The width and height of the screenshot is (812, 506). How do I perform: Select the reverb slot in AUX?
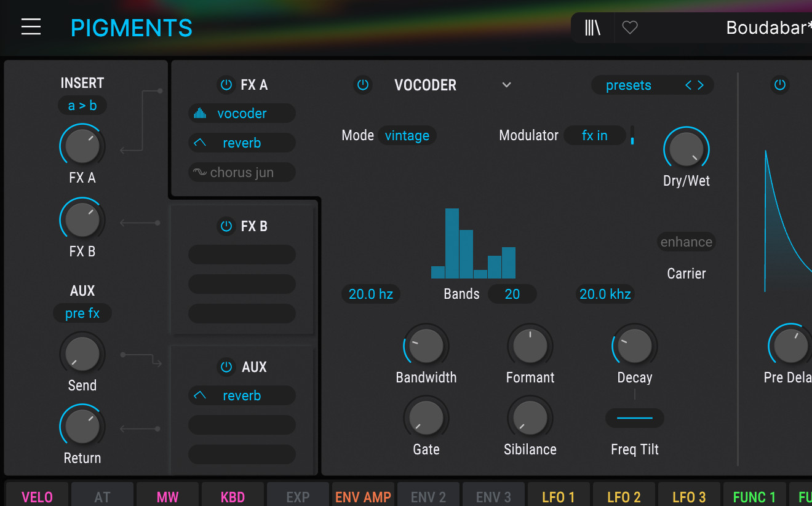(x=242, y=395)
